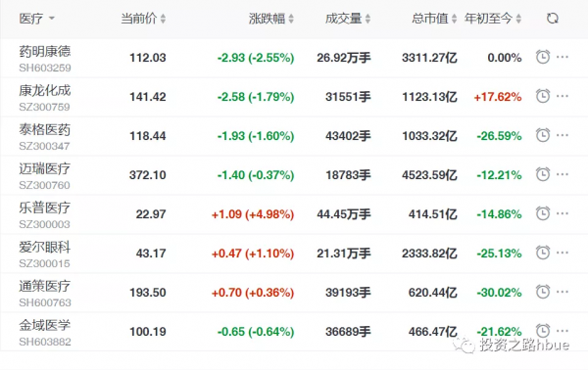Open stock 迈瑞医疗 SZ300760
Image resolution: width=588 pixels, height=370 pixels.
[45, 176]
